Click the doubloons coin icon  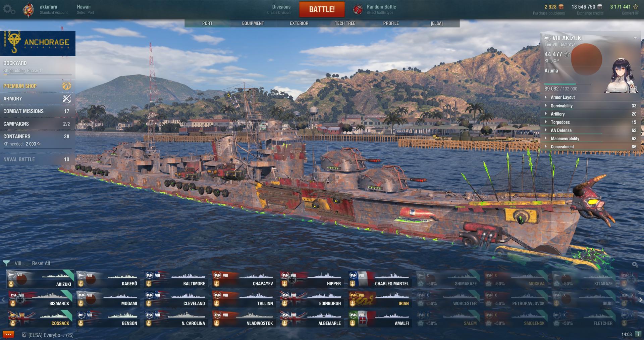click(x=561, y=7)
